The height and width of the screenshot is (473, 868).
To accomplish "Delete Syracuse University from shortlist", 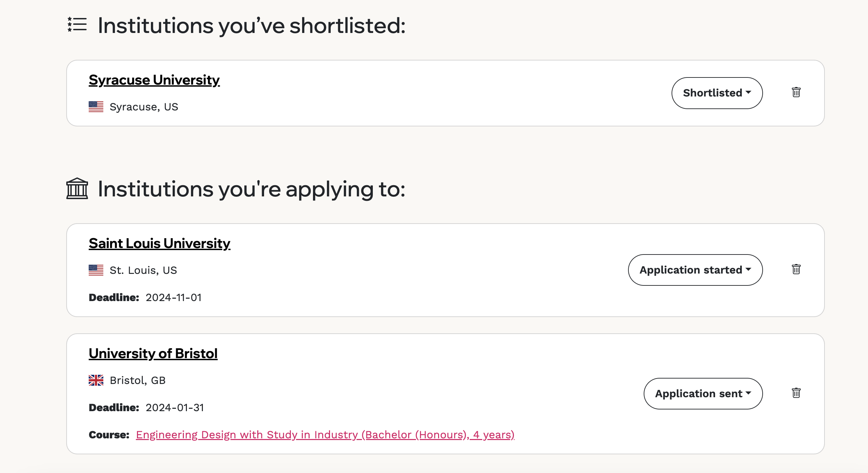I will coord(796,92).
